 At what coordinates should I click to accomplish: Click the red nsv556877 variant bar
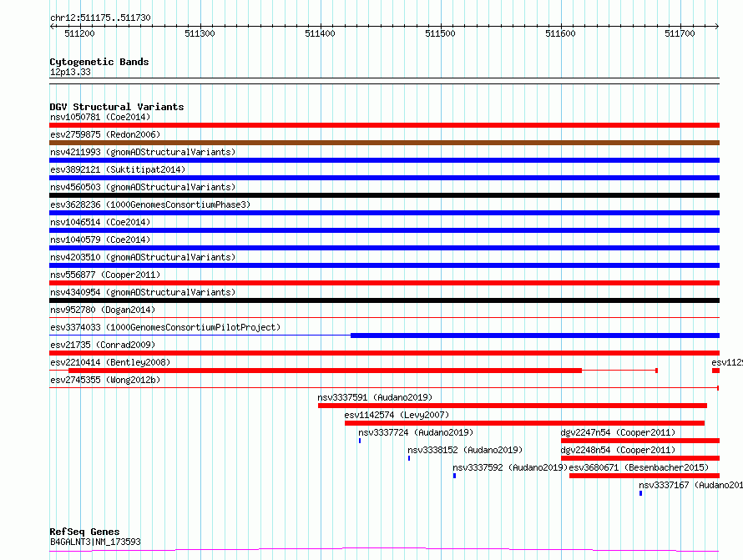point(384,283)
